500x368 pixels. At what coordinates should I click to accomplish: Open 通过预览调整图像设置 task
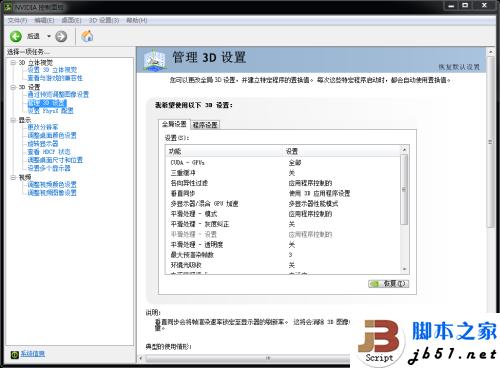pos(58,94)
